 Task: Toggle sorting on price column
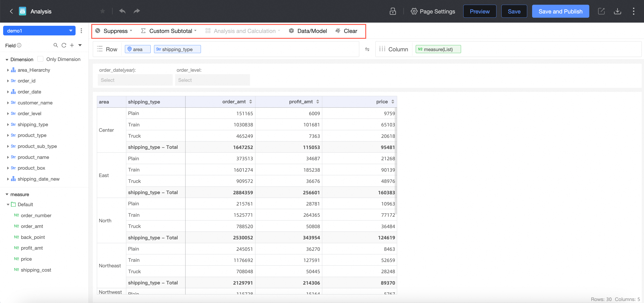(x=392, y=102)
